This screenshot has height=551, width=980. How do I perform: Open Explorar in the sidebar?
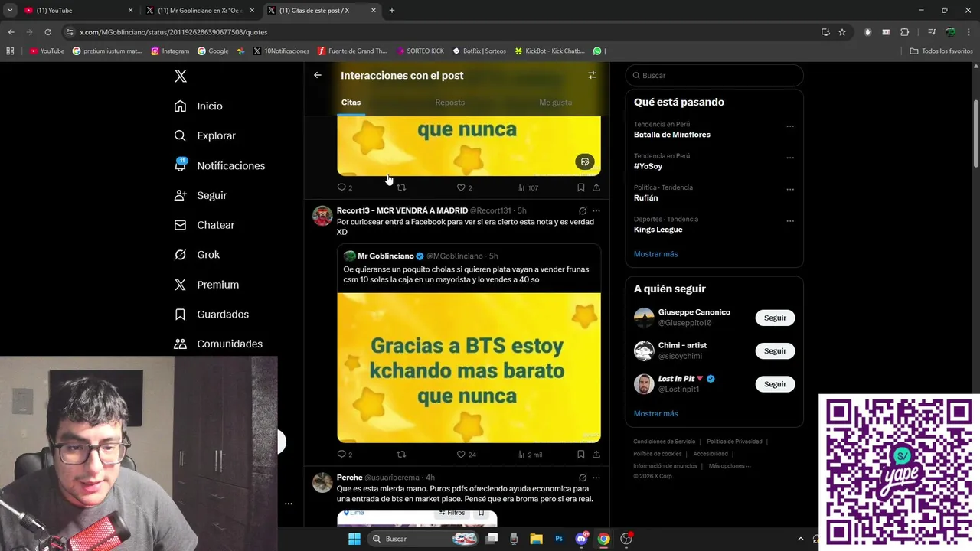[x=204, y=135]
